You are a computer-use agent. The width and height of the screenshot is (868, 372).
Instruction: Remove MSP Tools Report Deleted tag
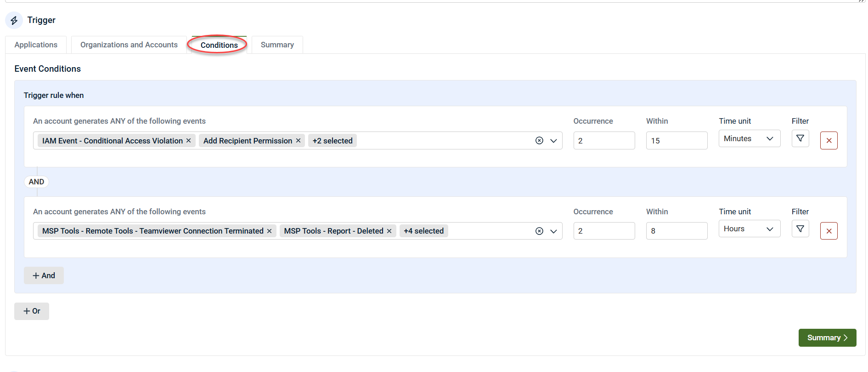point(389,231)
